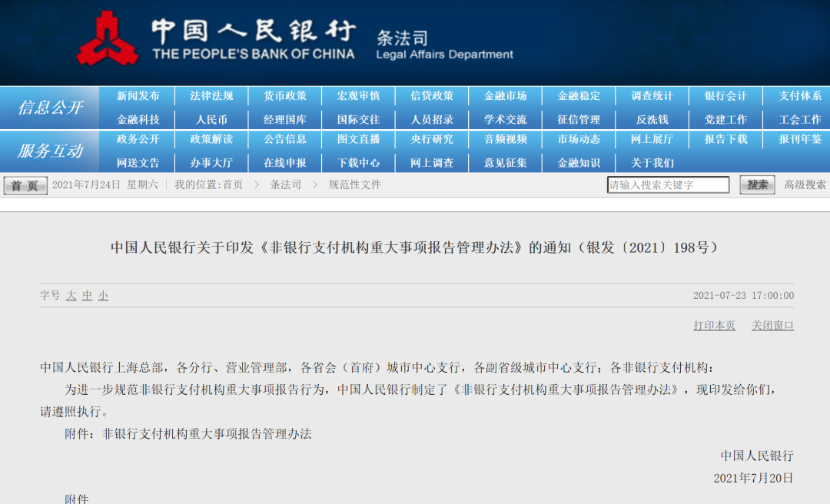Viewport: 830px width, 504px height.
Task: Focus the 请输入搜索关键字 search field
Action: point(668,184)
